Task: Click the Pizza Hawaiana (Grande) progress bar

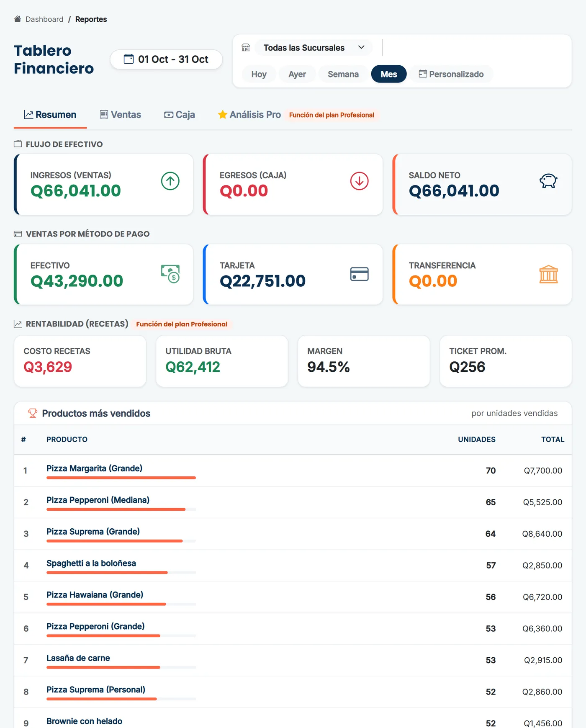Action: (121, 604)
